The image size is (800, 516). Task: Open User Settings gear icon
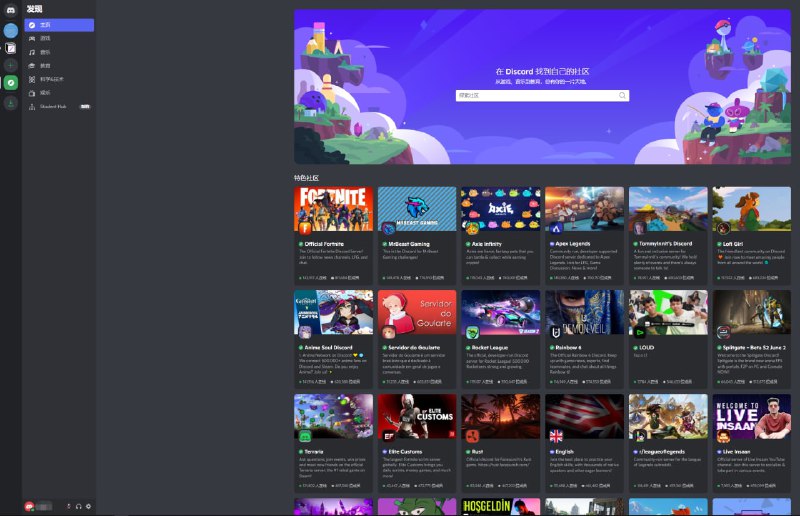pos(88,506)
